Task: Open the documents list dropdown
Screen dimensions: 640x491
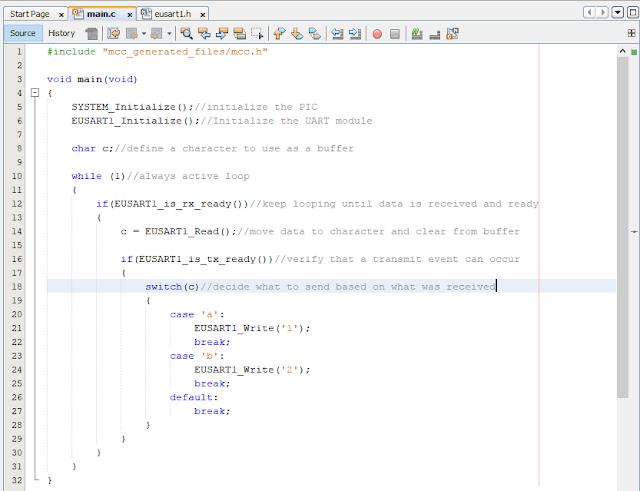Action: pyautogui.click(x=618, y=13)
